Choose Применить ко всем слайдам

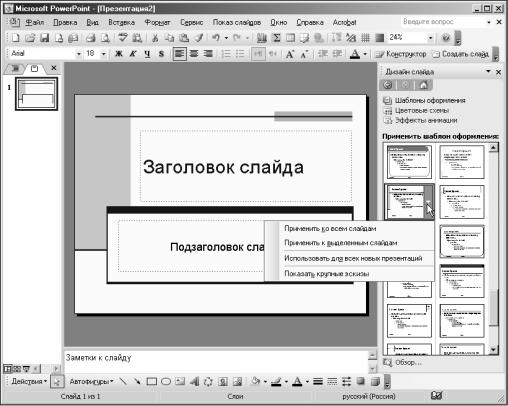click(349, 229)
